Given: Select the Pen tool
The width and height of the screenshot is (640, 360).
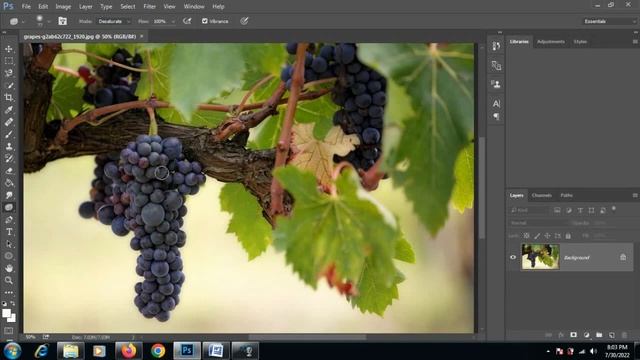Looking at the screenshot, I should [9, 220].
